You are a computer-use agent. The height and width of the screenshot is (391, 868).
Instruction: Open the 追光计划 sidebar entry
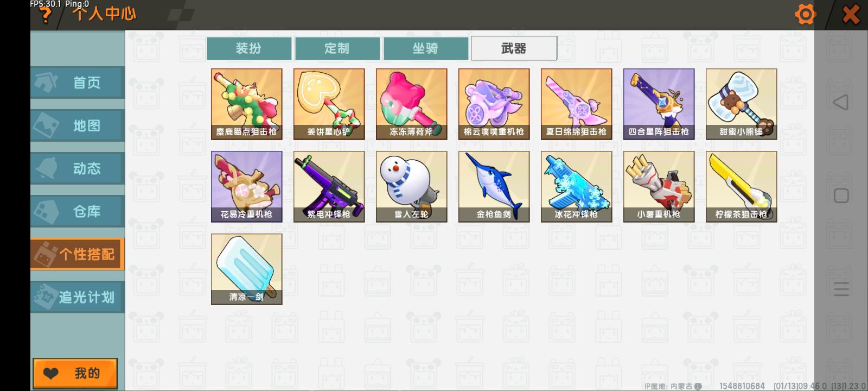[78, 297]
